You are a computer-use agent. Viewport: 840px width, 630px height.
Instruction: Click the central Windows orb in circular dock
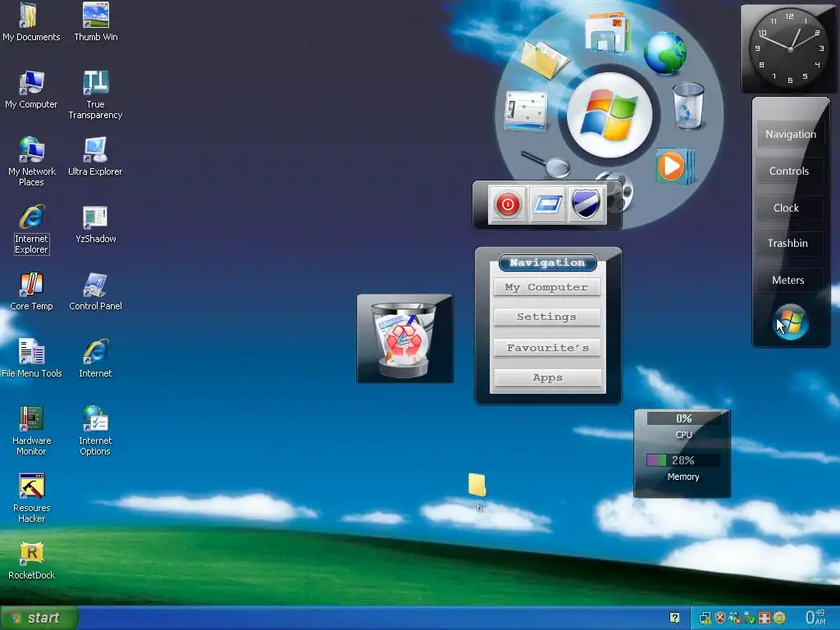pyautogui.click(x=609, y=115)
